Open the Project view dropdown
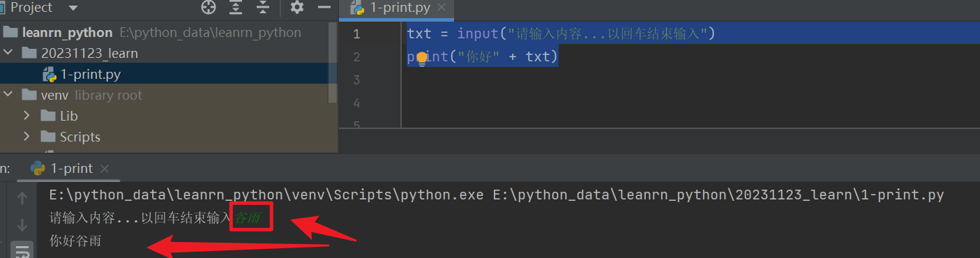 (73, 8)
